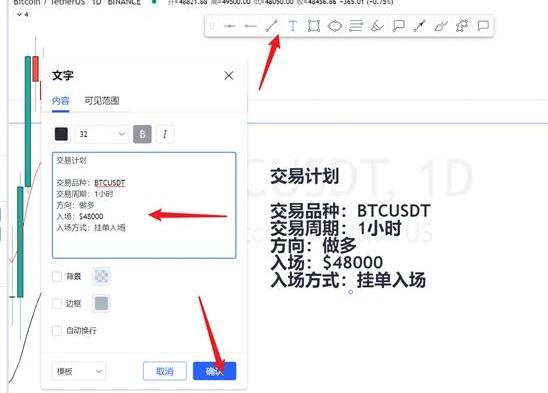Click the 交易品种: BTCUSDT line on the chart
Image resolution: width=548 pixels, height=393 pixels.
click(x=350, y=211)
